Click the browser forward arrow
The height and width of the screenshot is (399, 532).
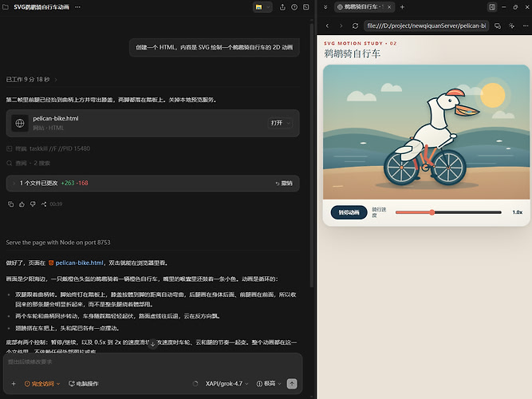click(x=341, y=26)
